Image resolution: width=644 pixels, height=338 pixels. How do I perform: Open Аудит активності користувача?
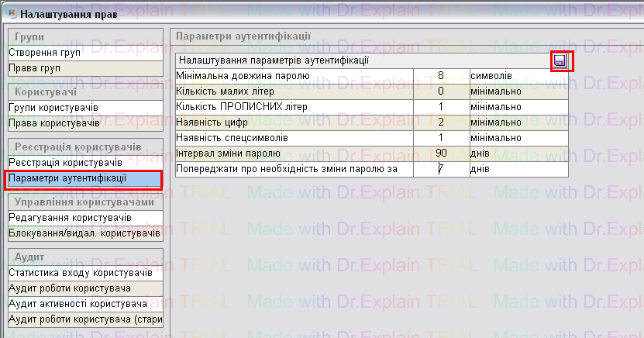pyautogui.click(x=84, y=303)
